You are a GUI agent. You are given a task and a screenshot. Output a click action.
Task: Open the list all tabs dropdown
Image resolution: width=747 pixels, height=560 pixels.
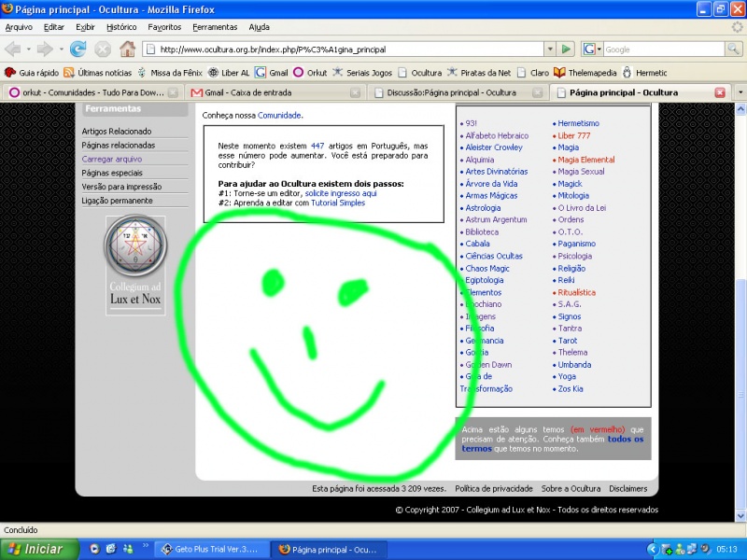740,92
